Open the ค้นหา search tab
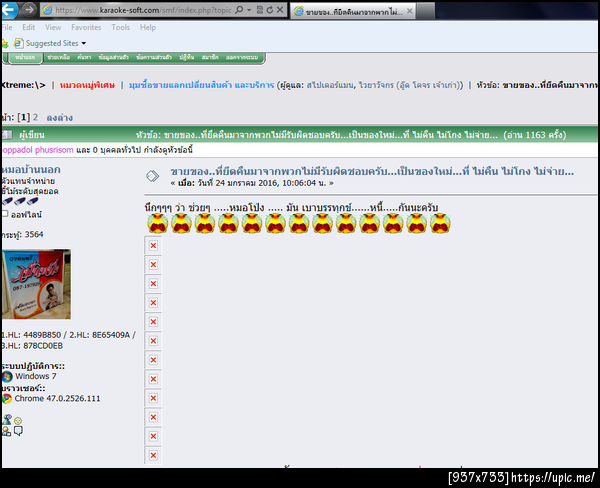The image size is (600, 488). [84, 57]
